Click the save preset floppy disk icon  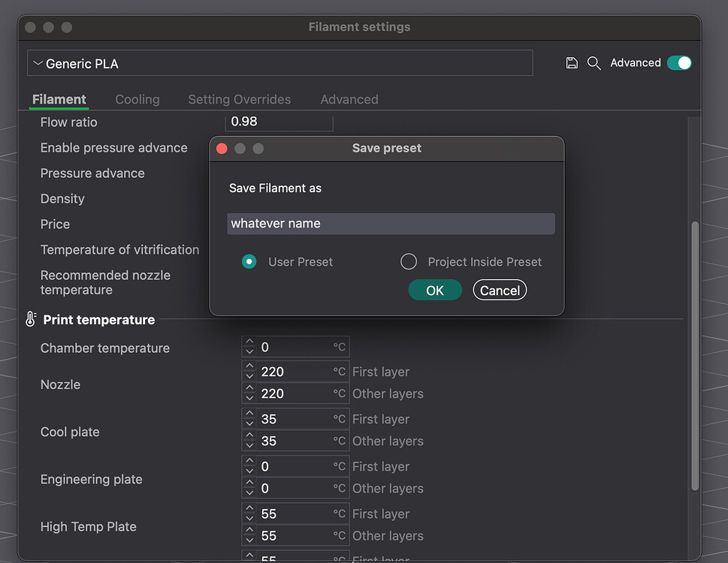tap(572, 63)
